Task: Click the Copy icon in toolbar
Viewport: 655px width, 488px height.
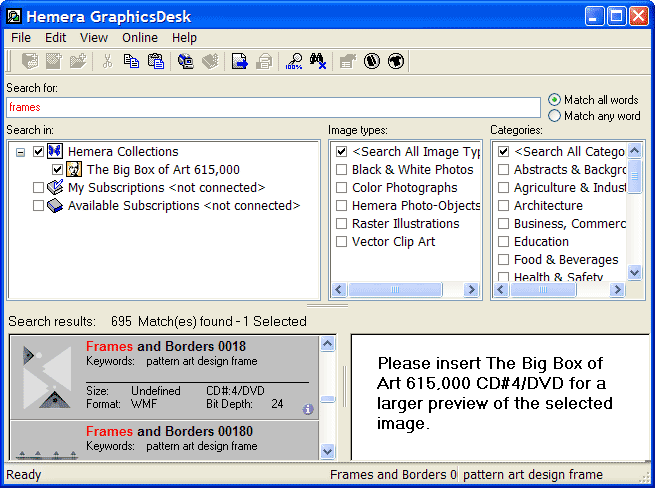Action: pyautogui.click(x=132, y=61)
